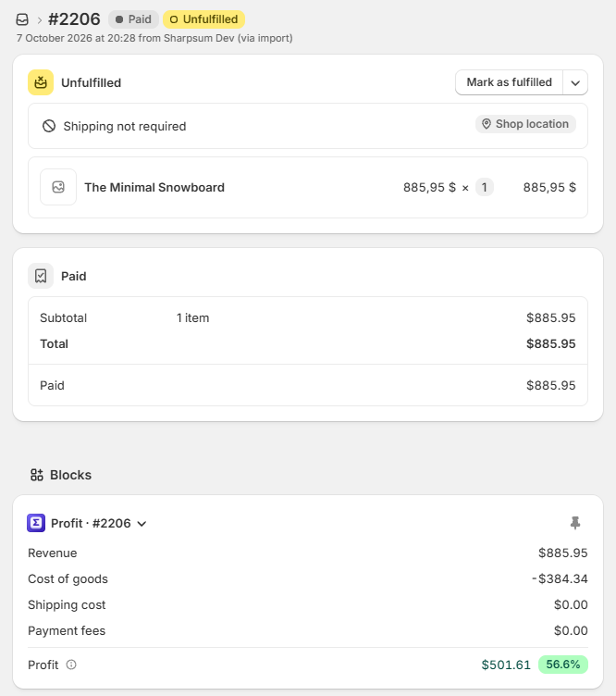Click the shipping not required icon

coord(49,126)
